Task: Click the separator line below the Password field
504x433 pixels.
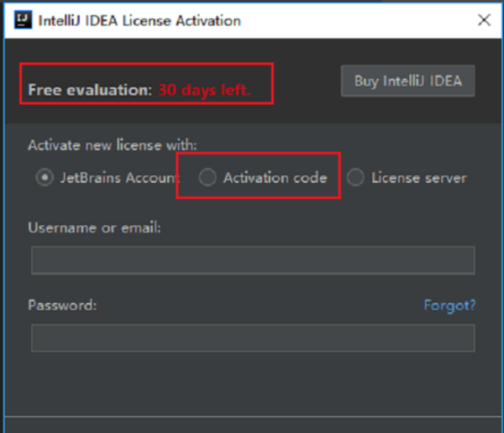Action: pyautogui.click(x=252, y=415)
